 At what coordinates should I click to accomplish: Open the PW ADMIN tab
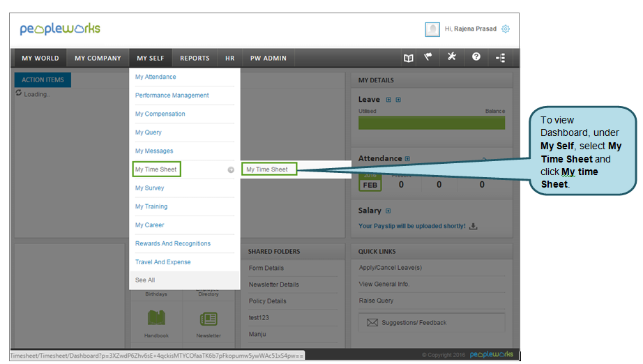(x=268, y=58)
